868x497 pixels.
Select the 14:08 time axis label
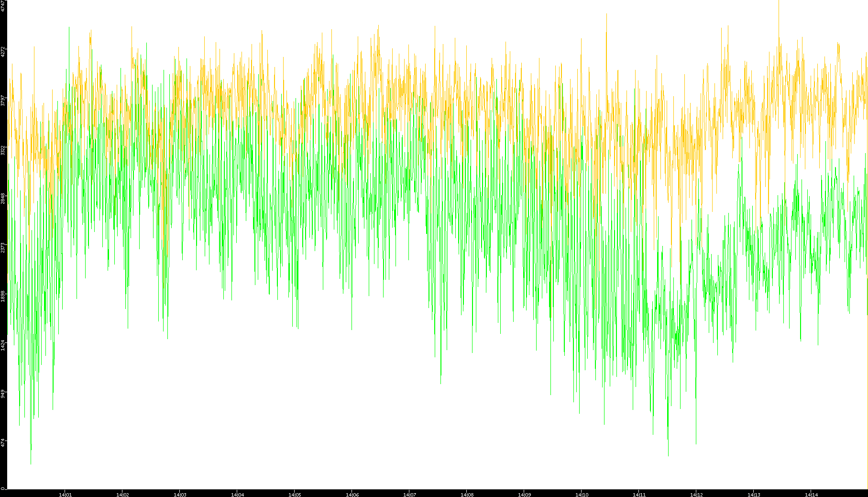tap(467, 495)
